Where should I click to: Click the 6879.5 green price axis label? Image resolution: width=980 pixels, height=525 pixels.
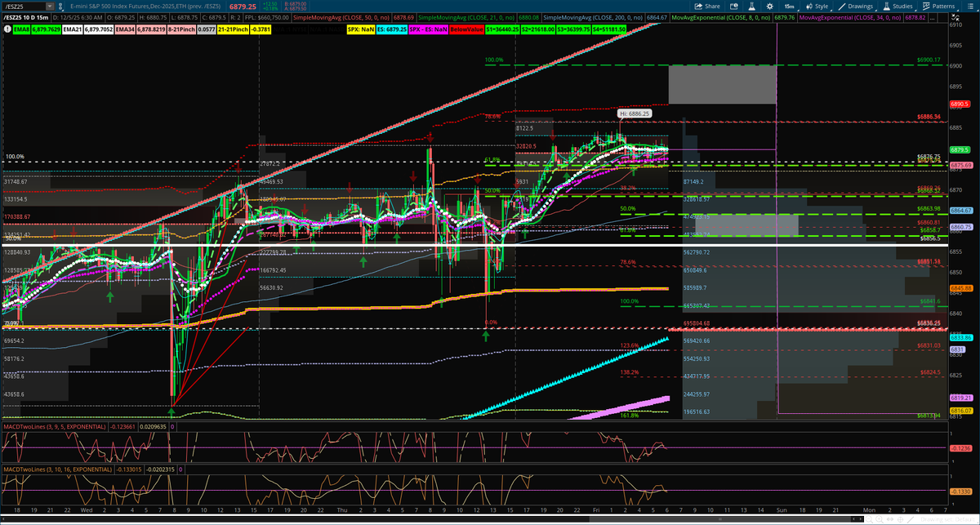960,150
